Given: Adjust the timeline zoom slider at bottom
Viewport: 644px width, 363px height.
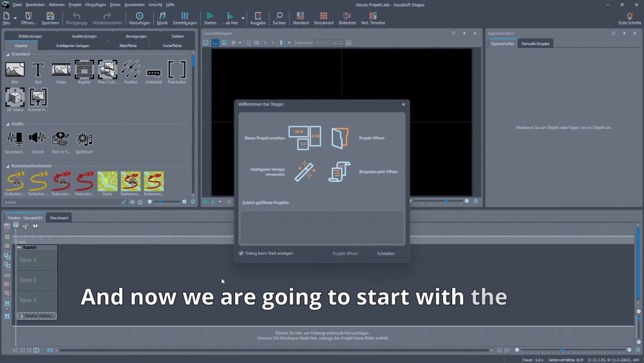Looking at the screenshot, I should tap(573, 350).
